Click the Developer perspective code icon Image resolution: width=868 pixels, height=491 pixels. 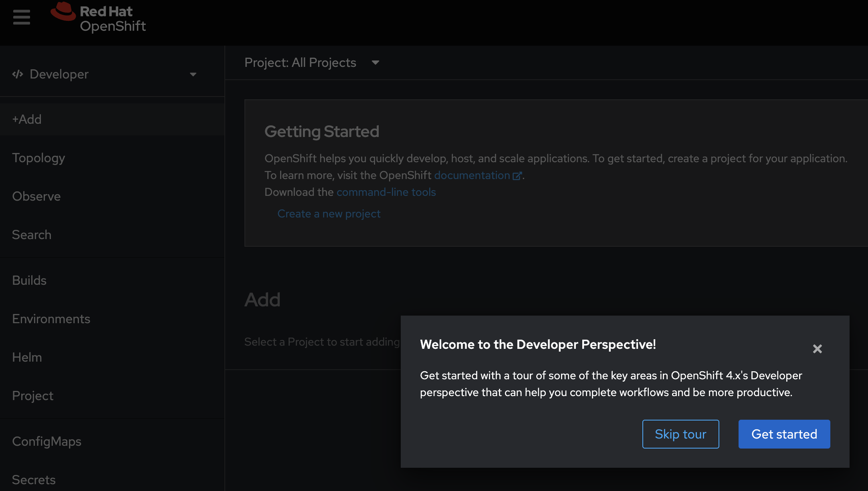point(18,74)
